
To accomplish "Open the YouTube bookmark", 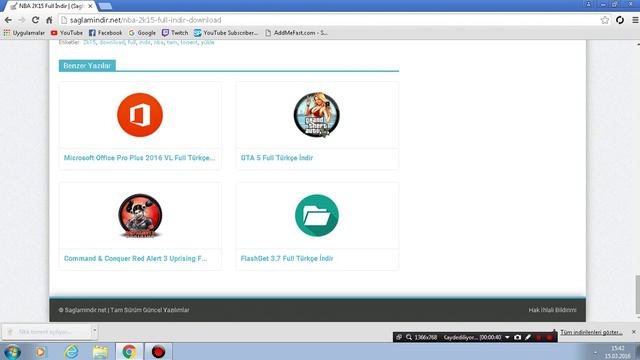I will pos(67,33).
